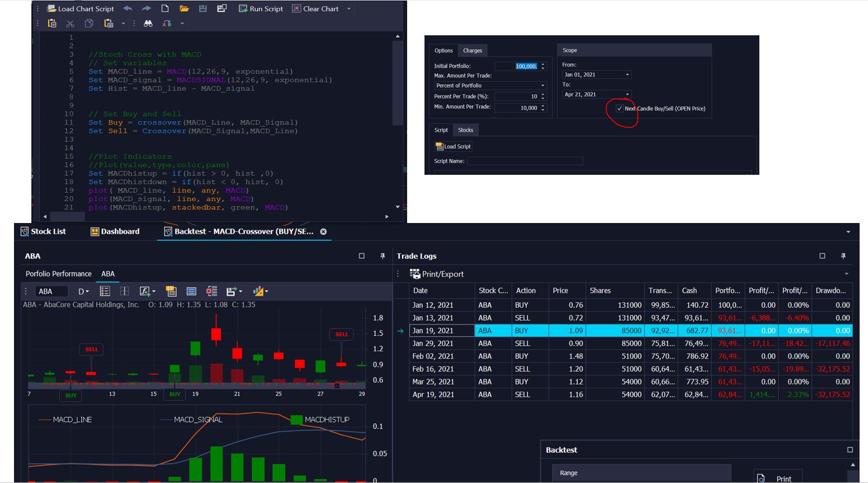Click the Run Script toolbar button

coord(261,9)
